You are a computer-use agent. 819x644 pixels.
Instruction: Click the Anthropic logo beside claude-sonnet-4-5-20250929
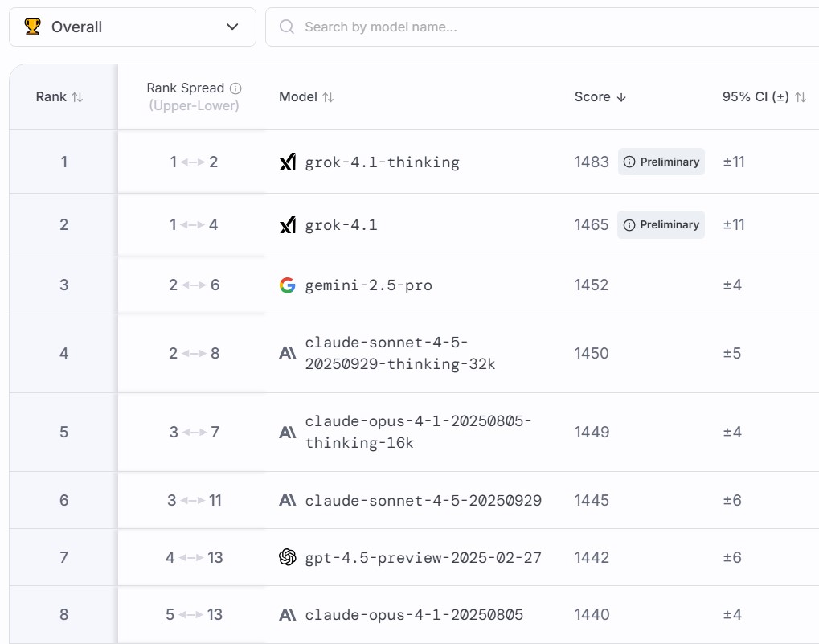tap(288, 500)
